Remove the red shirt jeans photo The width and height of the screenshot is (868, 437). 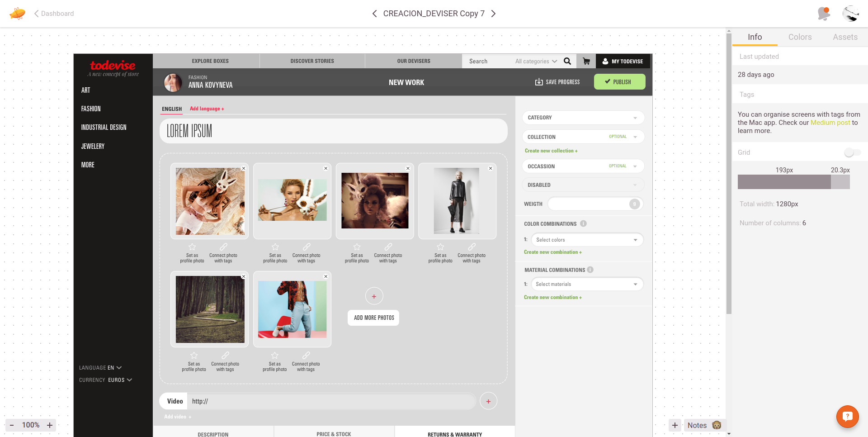click(x=325, y=276)
